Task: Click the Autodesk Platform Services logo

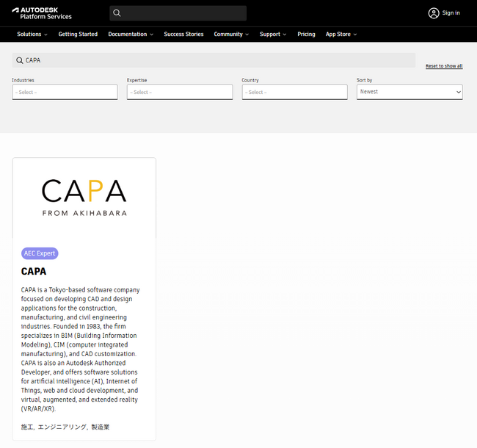Action: click(42, 13)
